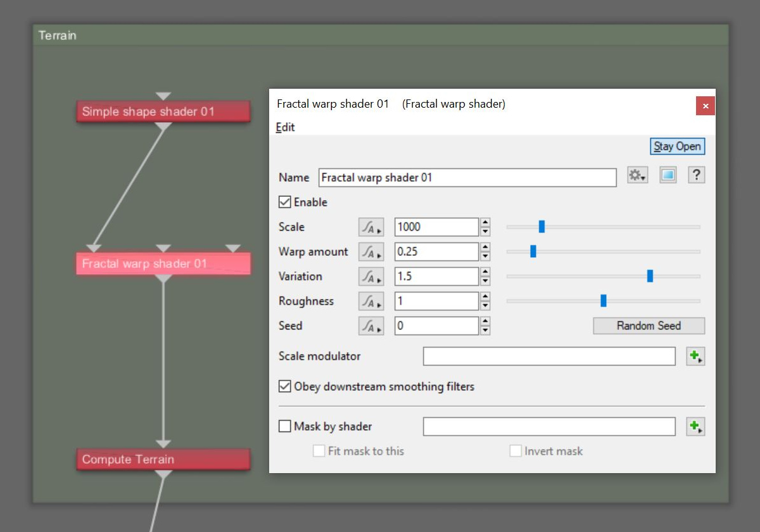Viewport: 760px width, 532px height.
Task: Decrease Seed with its down spinner arrow
Action: tap(485, 331)
